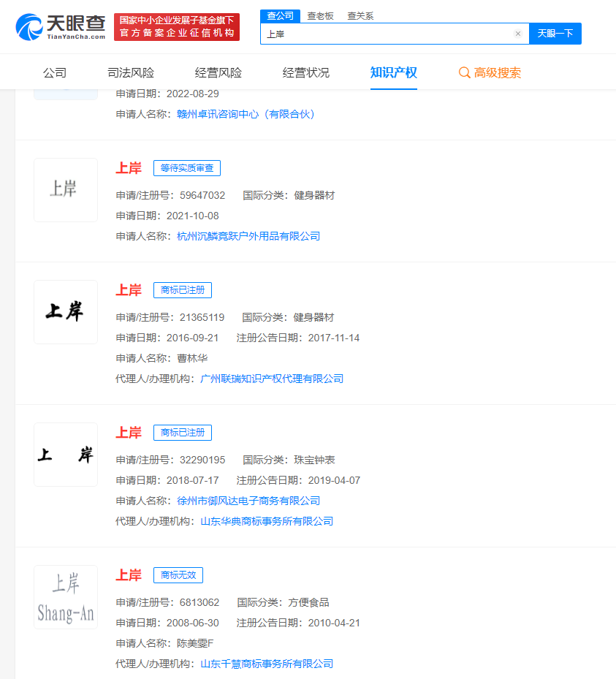Click the 等待实质审查 status tag
The height and width of the screenshot is (679, 616).
tap(187, 168)
